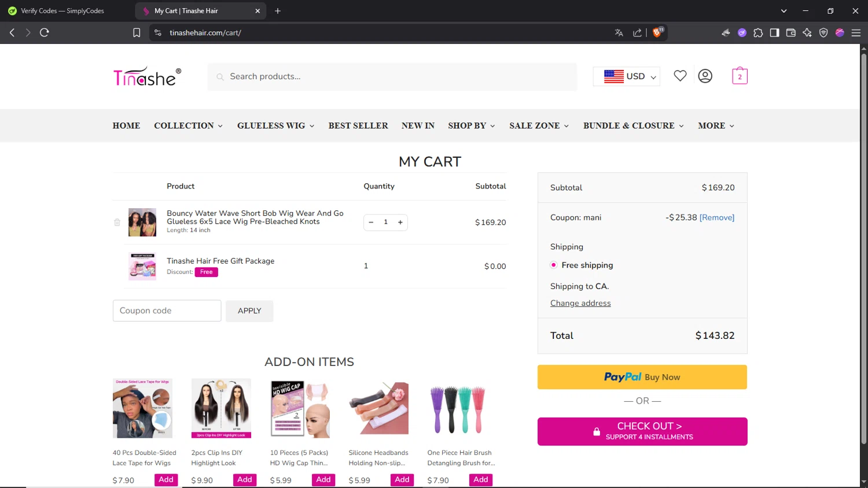The image size is (868, 488).
Task: Reload the page
Action: pos(45,32)
